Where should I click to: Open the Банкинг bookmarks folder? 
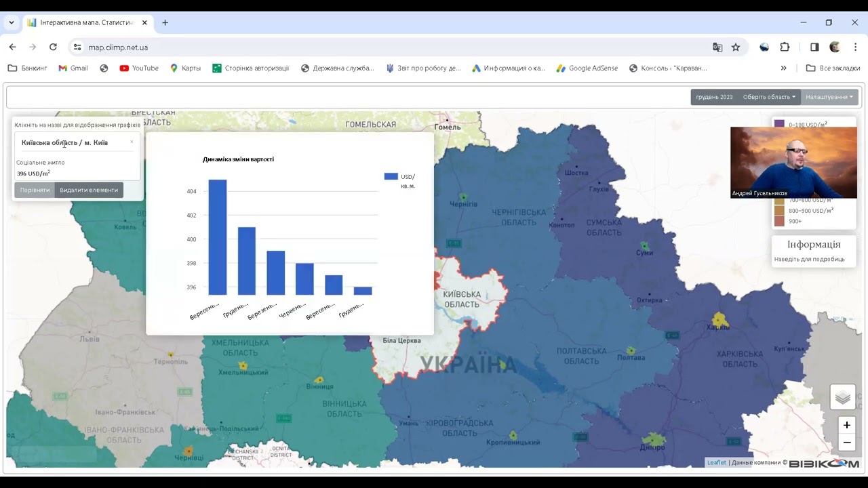[x=28, y=68]
